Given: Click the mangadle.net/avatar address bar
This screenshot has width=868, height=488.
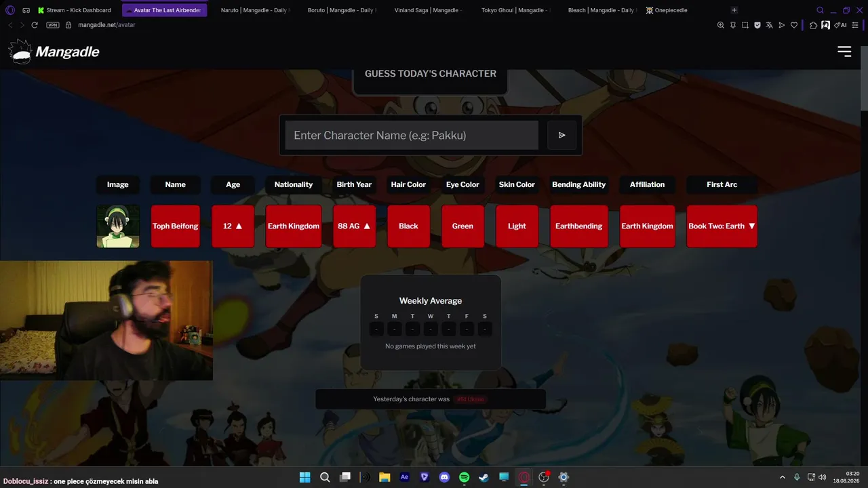Looking at the screenshot, I should (106, 25).
